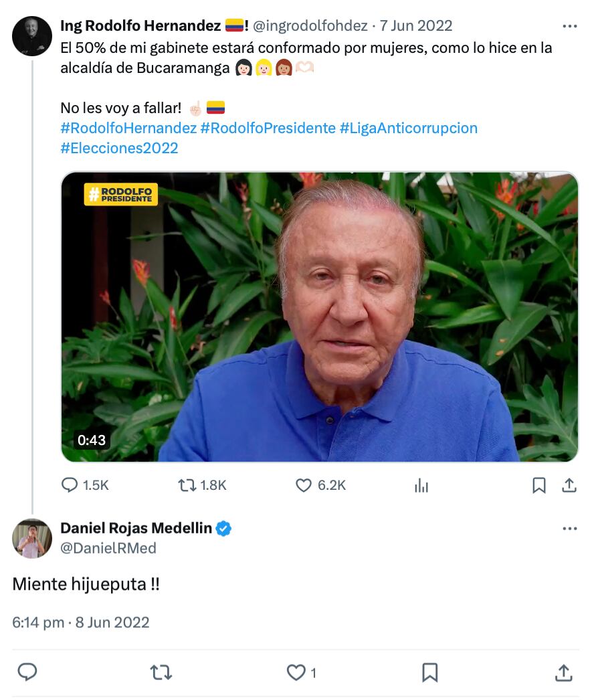Retweet the 'Miente hijueputa' reply

tap(160, 672)
